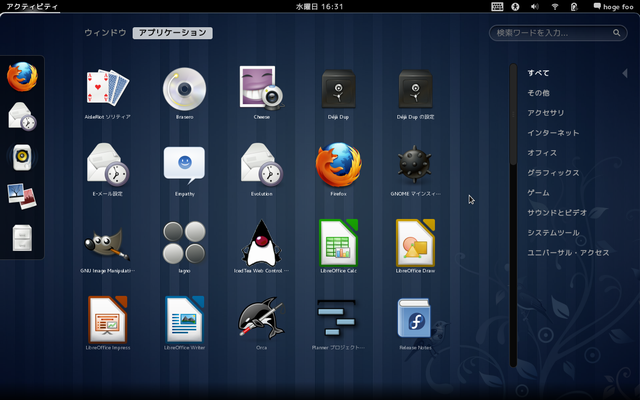Switch to the ウィンドウ tab
This screenshot has width=640, height=400.
point(105,33)
